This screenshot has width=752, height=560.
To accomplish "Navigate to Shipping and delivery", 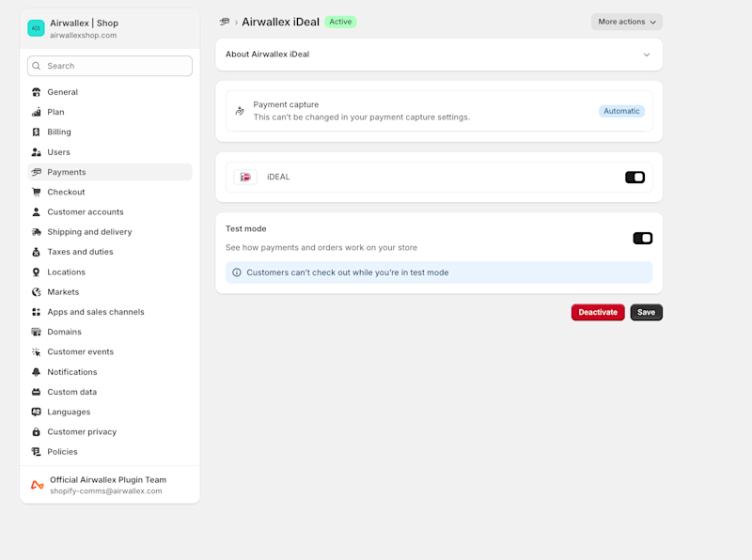I will (x=110, y=232).
